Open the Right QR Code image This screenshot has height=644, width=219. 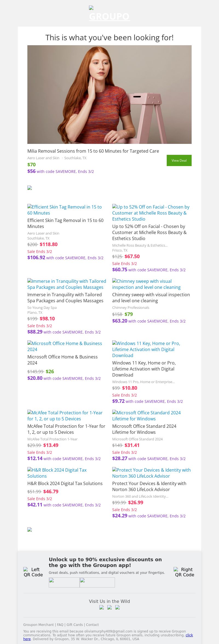185,572
